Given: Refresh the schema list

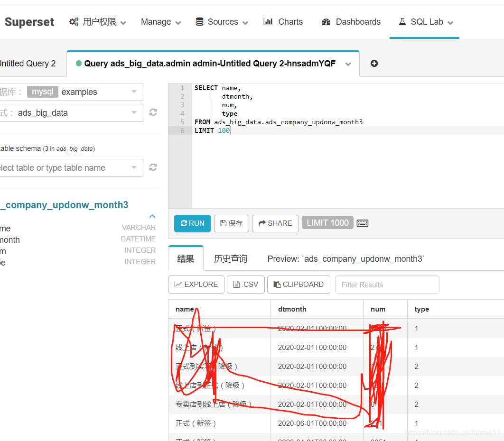Looking at the screenshot, I should click(153, 112).
